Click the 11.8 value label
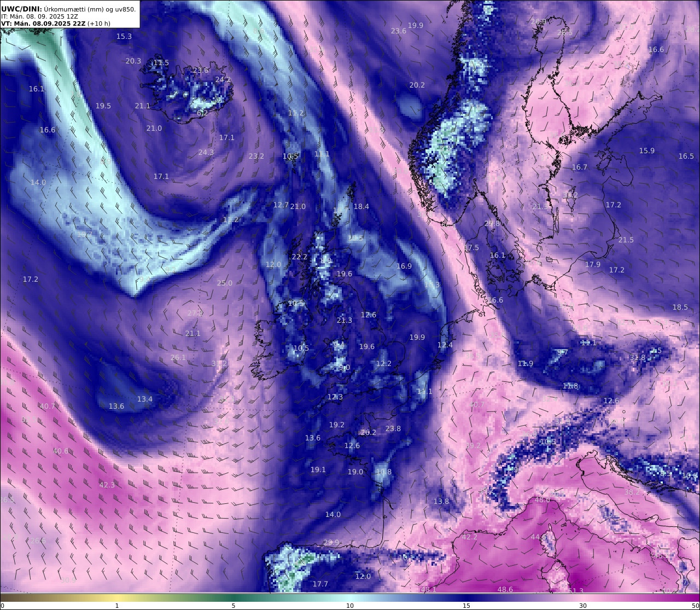The image size is (700, 610). pos(570,386)
